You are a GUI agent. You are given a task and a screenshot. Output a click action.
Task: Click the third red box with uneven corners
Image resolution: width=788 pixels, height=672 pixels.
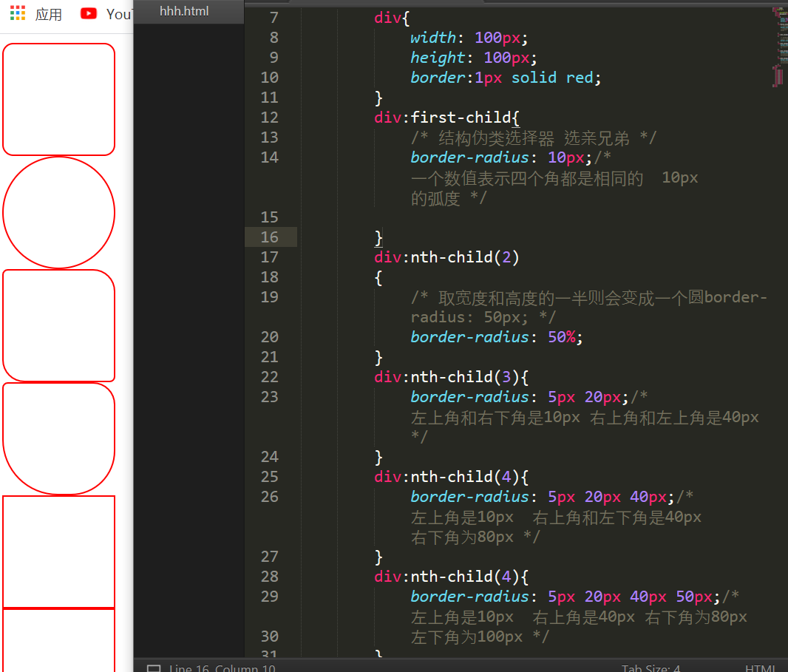point(59,326)
